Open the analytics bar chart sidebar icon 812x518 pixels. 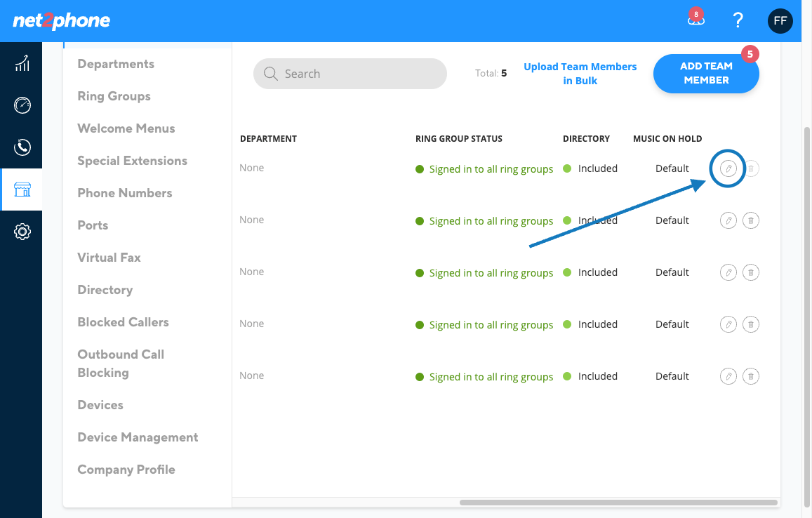22,63
